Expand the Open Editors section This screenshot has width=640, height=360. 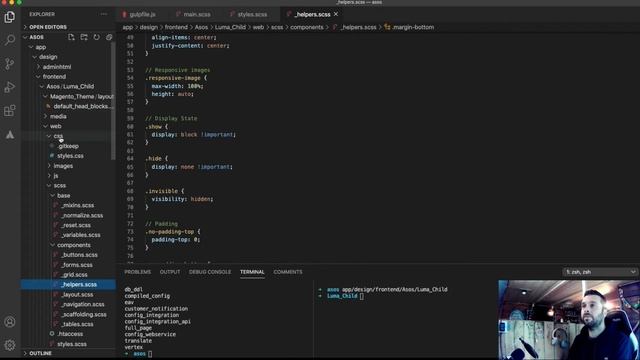coord(68,27)
